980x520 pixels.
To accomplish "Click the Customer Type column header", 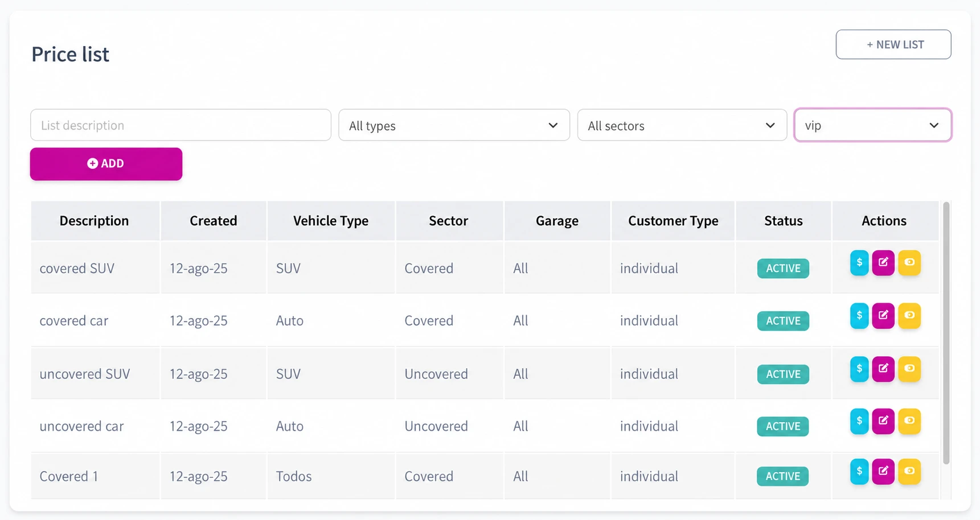I will (673, 221).
